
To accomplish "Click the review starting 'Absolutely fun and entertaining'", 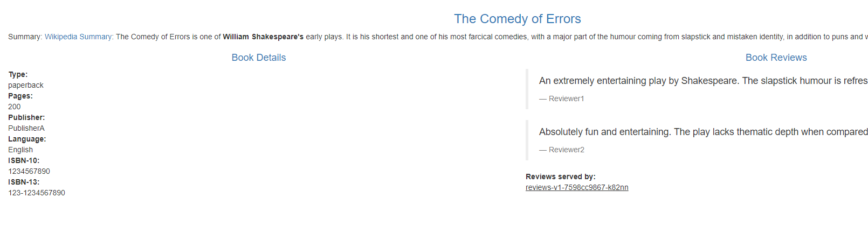I will pos(701,132).
